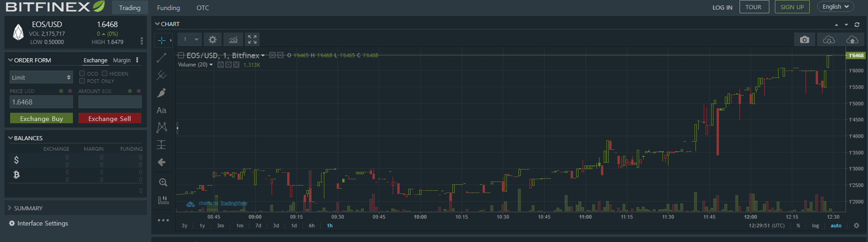Select the Margin order tab
Image resolution: width=868 pixels, height=242 pixels.
point(122,60)
